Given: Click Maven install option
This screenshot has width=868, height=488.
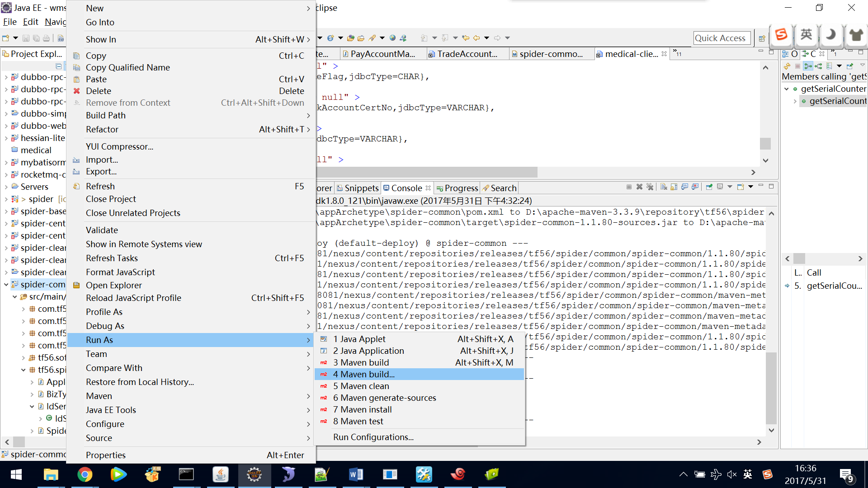Looking at the screenshot, I should click(363, 409).
